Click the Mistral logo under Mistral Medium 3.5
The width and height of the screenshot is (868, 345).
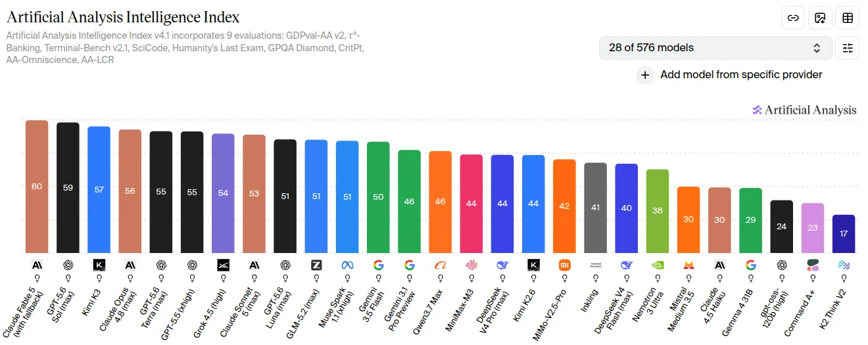coord(688,265)
